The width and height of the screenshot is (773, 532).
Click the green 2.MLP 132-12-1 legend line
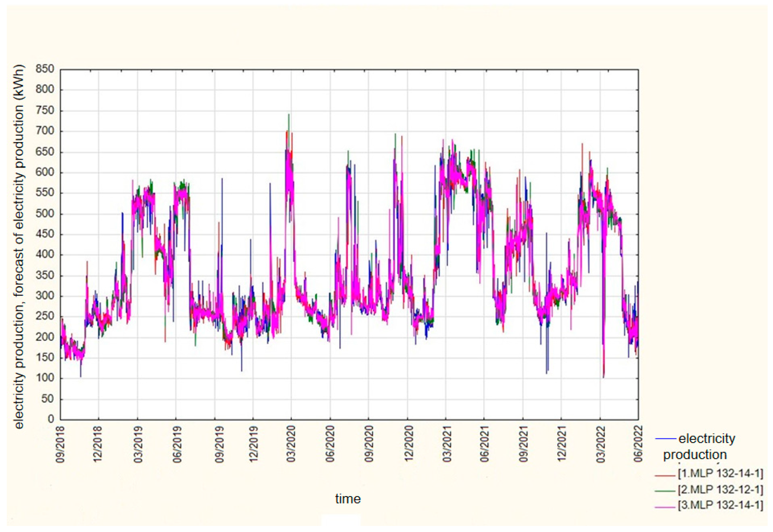click(x=665, y=491)
